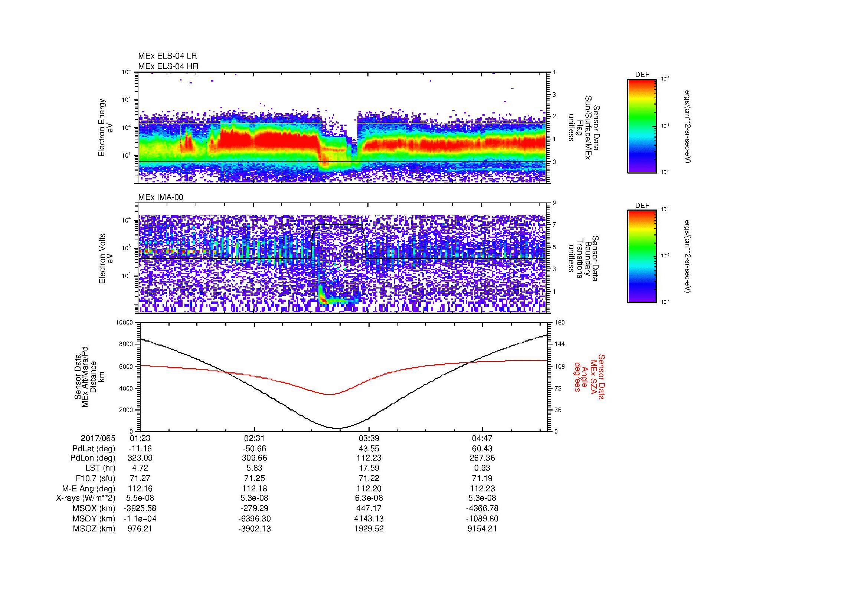The image size is (868, 613).
Task: Select the 'LST (hr)' row label
Action: tap(100, 468)
